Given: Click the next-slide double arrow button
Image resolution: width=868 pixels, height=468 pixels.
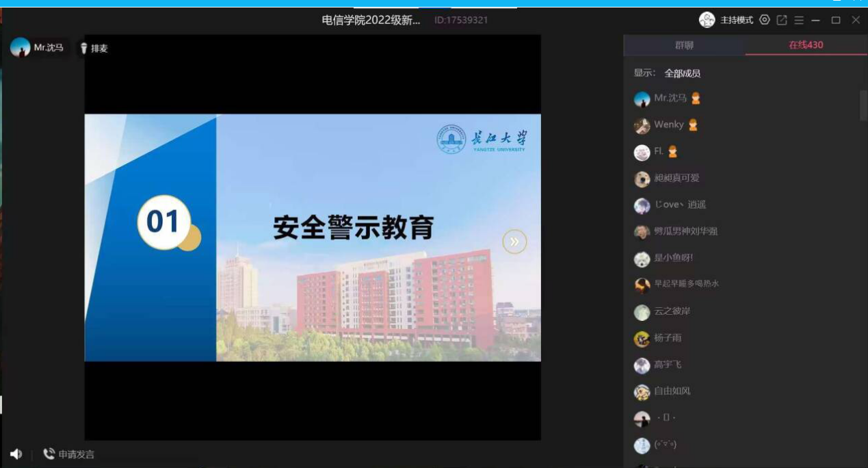Looking at the screenshot, I should [514, 242].
